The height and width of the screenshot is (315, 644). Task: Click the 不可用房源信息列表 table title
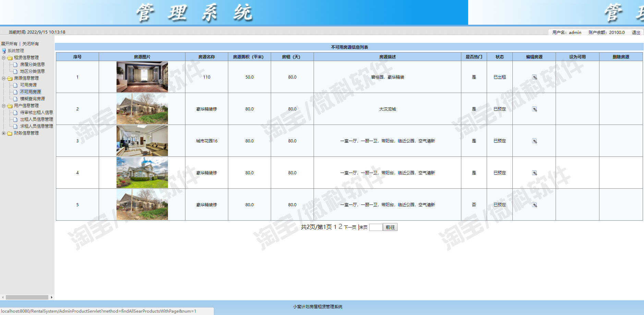pyautogui.click(x=350, y=47)
